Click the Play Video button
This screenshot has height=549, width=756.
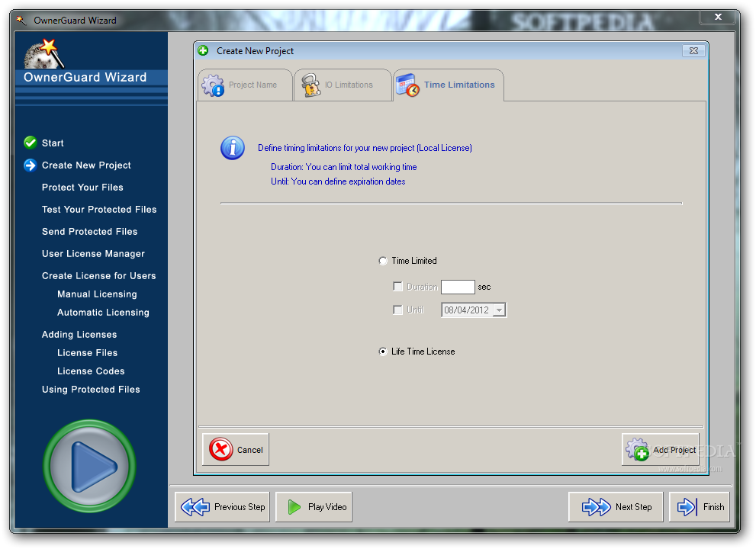(x=314, y=507)
